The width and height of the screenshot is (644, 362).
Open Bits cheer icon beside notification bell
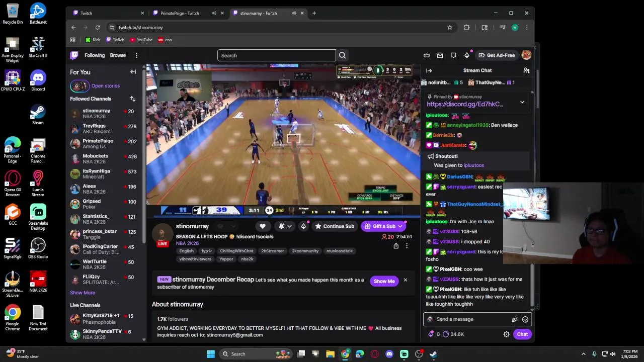point(303,226)
